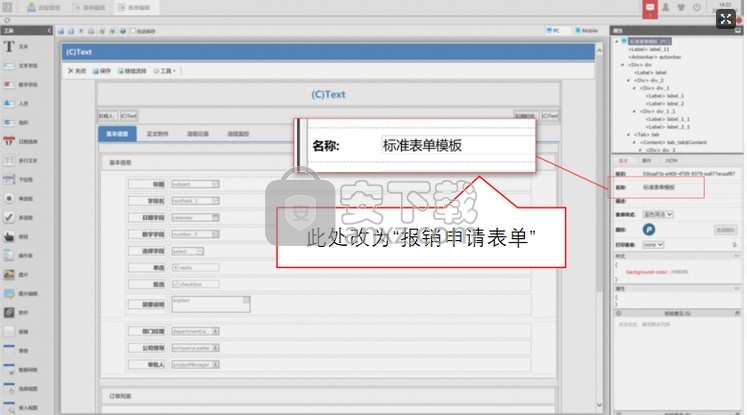747x415 pixels.
Task: Open the print form 'none' dropdown
Action: tap(653, 245)
